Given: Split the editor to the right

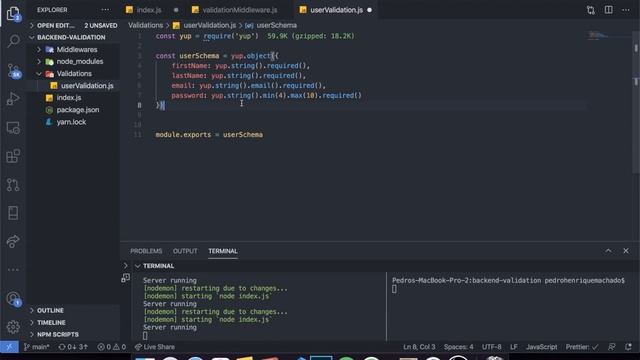Looking at the screenshot, I should coord(608,10).
